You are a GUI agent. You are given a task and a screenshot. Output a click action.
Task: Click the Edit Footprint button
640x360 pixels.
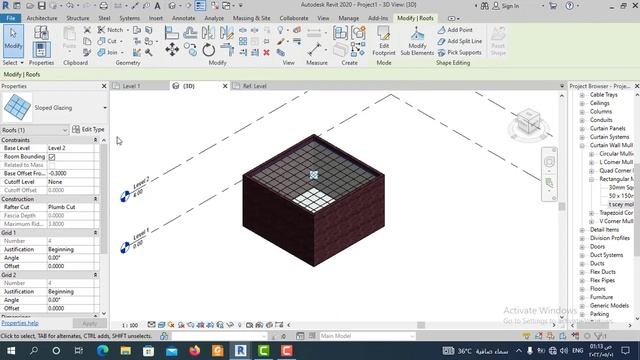(x=384, y=41)
